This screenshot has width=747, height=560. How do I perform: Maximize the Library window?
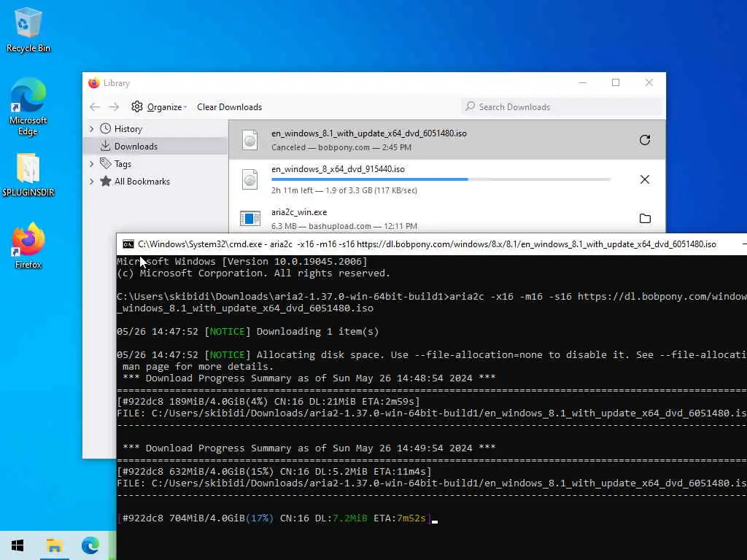pos(616,83)
